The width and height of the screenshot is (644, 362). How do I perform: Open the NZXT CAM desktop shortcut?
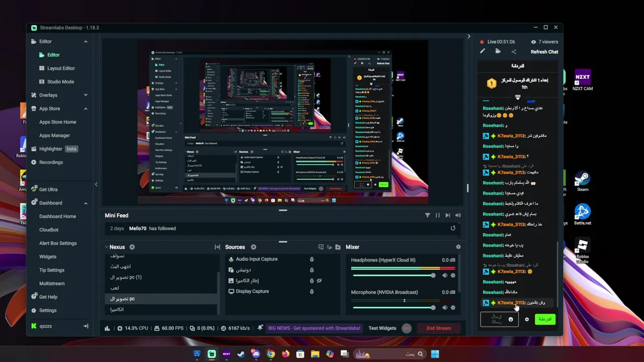[x=582, y=80]
